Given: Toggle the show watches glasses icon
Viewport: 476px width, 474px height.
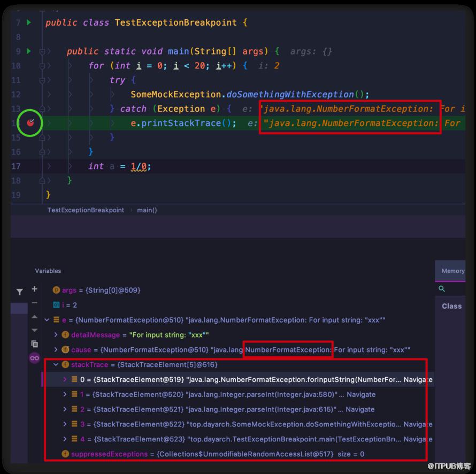Looking at the screenshot, I should point(35,358).
